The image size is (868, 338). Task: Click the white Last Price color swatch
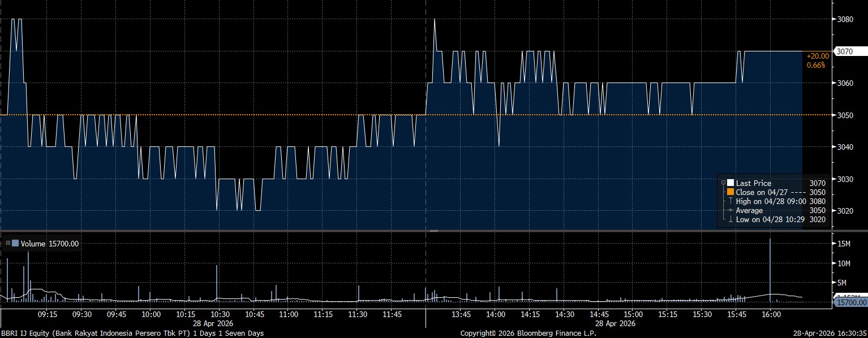731,183
